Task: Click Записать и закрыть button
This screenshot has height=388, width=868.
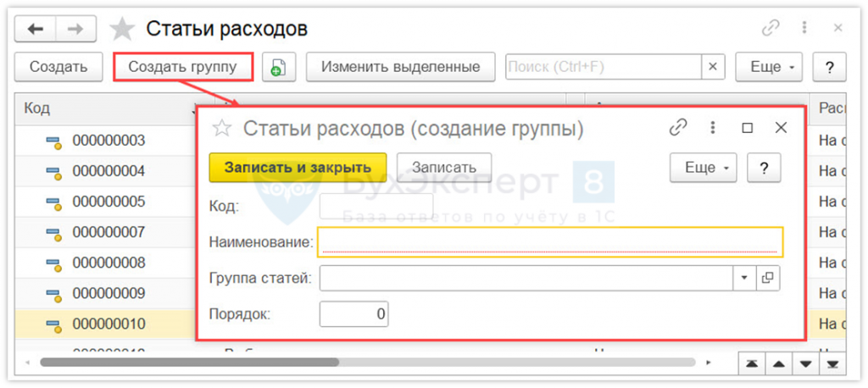Action: coord(298,168)
